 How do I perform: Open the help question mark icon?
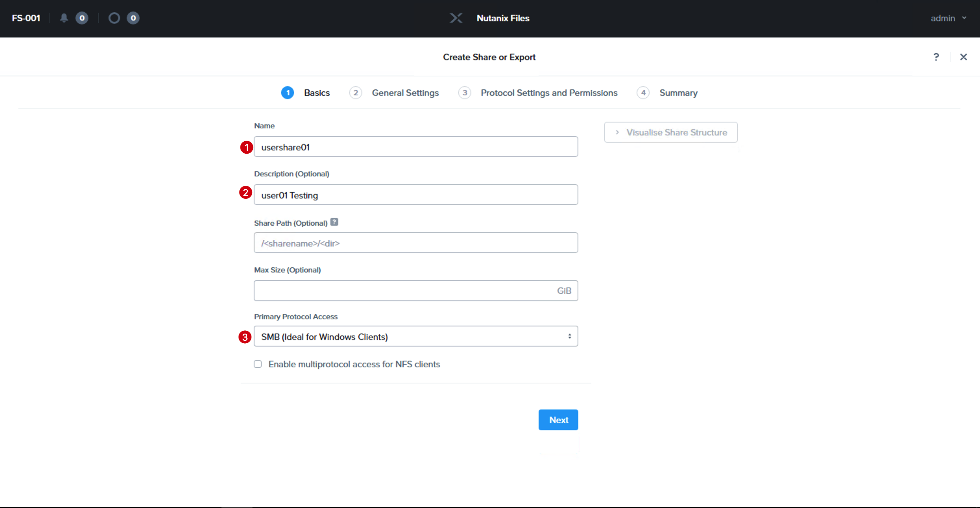[x=936, y=57]
